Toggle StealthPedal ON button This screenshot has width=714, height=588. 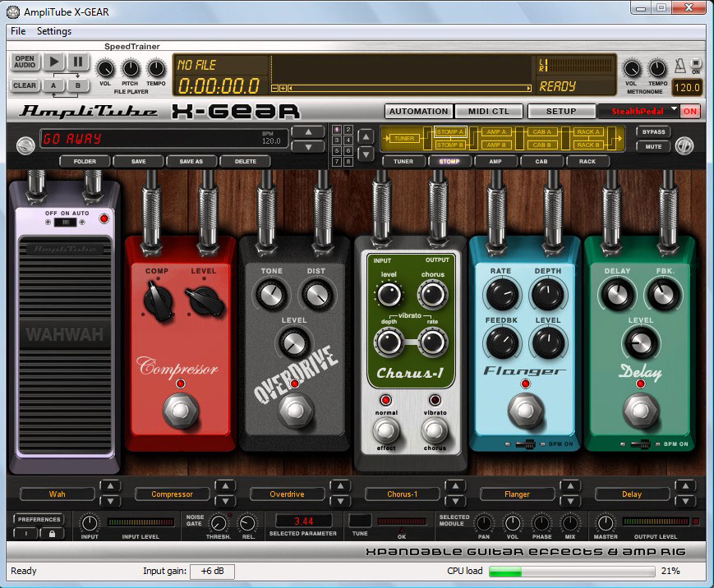[690, 112]
